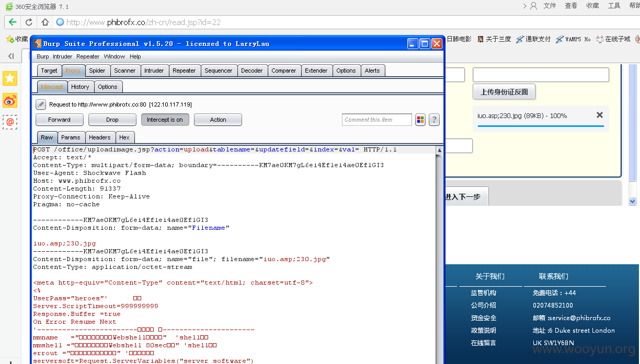
Task: Open browser 工具 menu
Action: coord(614,6)
